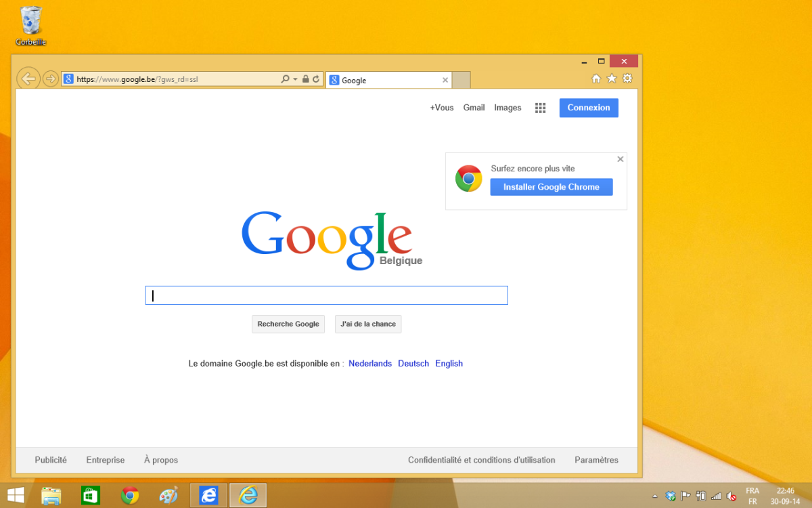Open the Google apps grid icon
Image resolution: width=812 pixels, height=508 pixels.
point(540,108)
